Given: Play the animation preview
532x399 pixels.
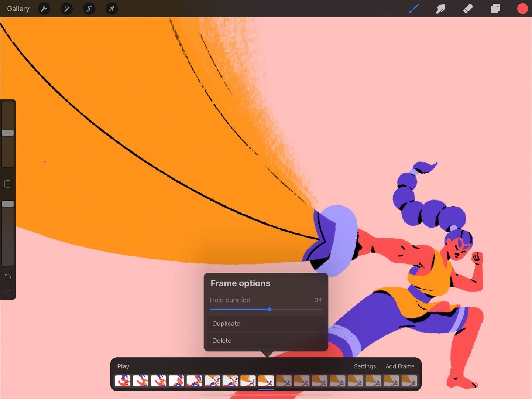Looking at the screenshot, I should point(123,366).
